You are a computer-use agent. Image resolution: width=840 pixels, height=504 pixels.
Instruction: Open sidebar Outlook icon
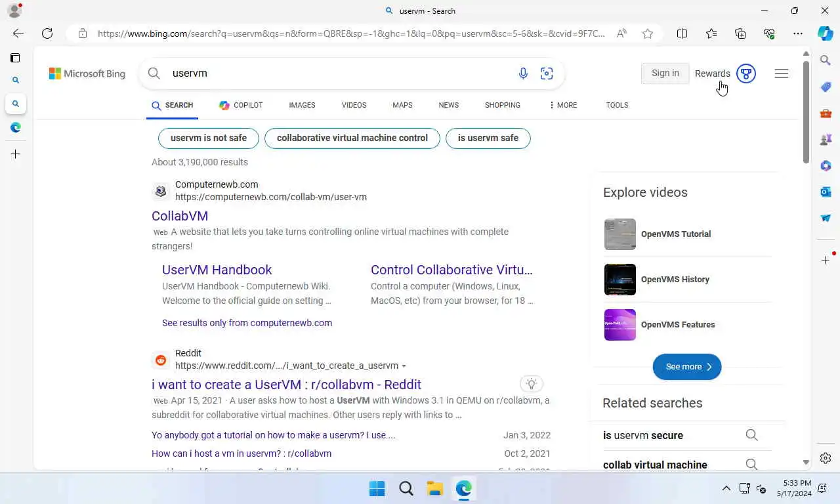click(826, 192)
